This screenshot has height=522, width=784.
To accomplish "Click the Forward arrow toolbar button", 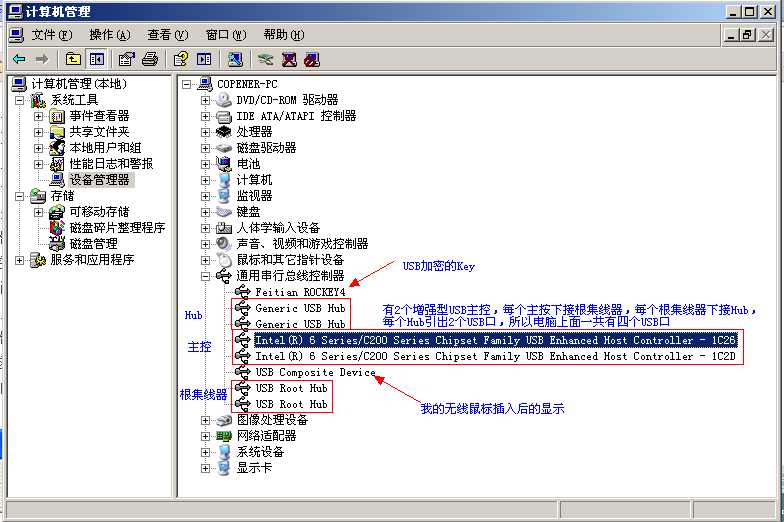I will [42, 60].
